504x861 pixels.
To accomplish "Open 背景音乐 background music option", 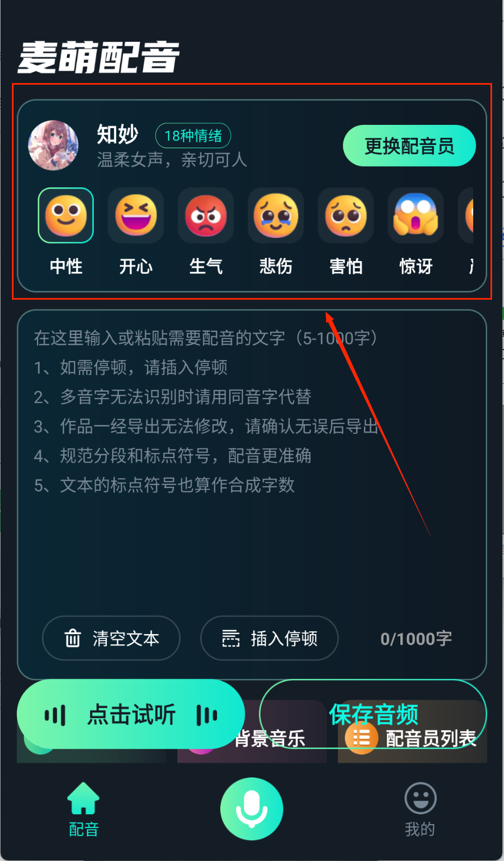I will (270, 738).
